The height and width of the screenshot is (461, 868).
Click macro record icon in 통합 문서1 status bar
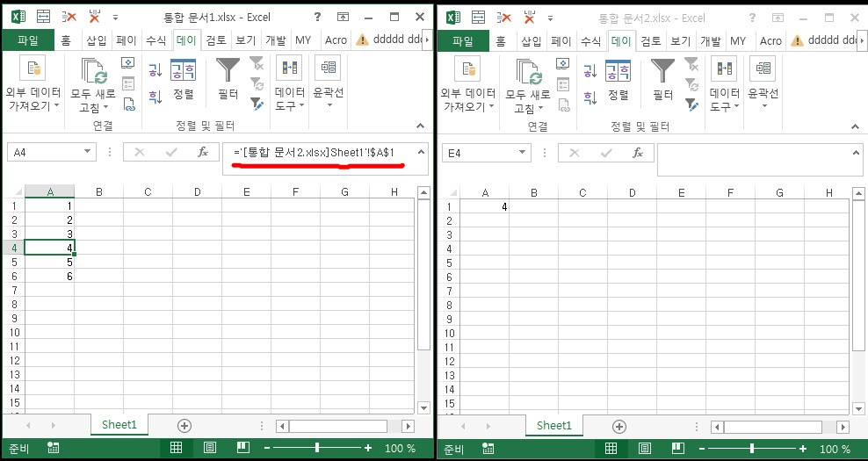(x=54, y=448)
